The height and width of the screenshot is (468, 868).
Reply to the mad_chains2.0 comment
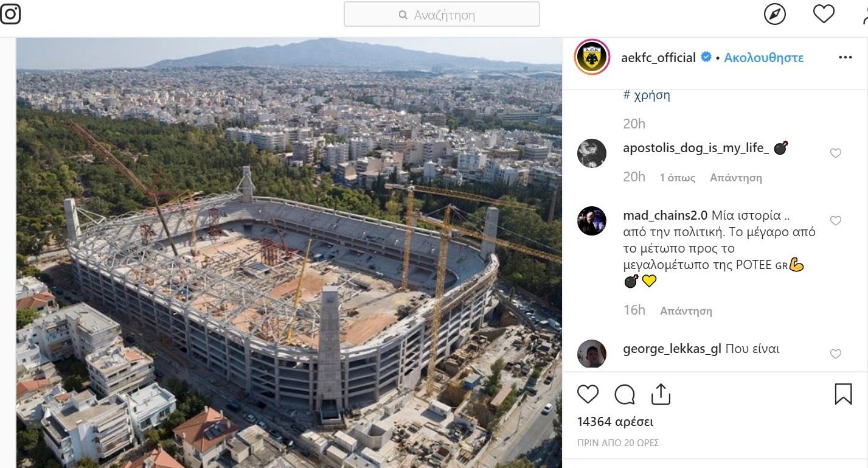[686, 310]
